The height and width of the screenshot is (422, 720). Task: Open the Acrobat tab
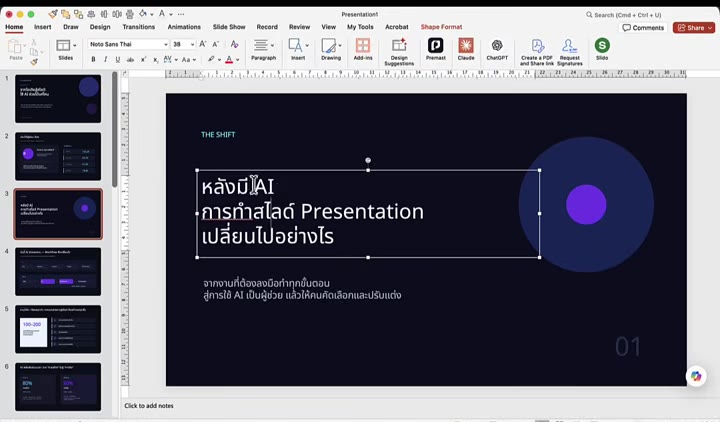(397, 27)
